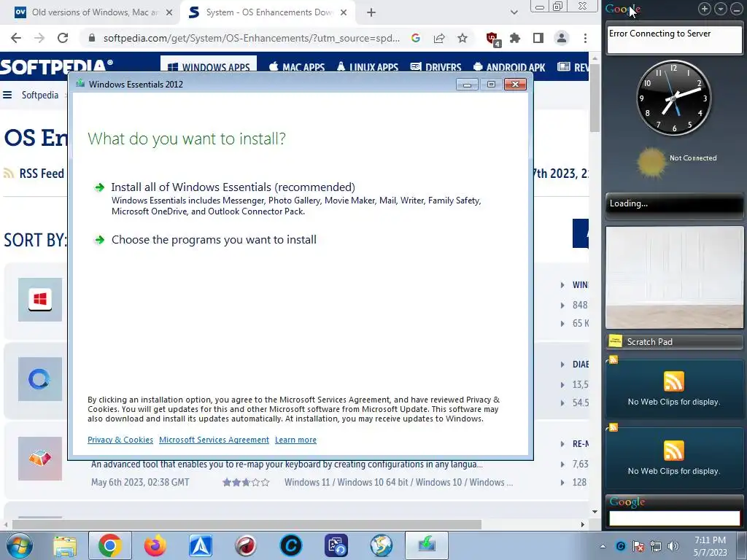
Task: Open File Explorer from taskbar
Action: (x=65, y=545)
